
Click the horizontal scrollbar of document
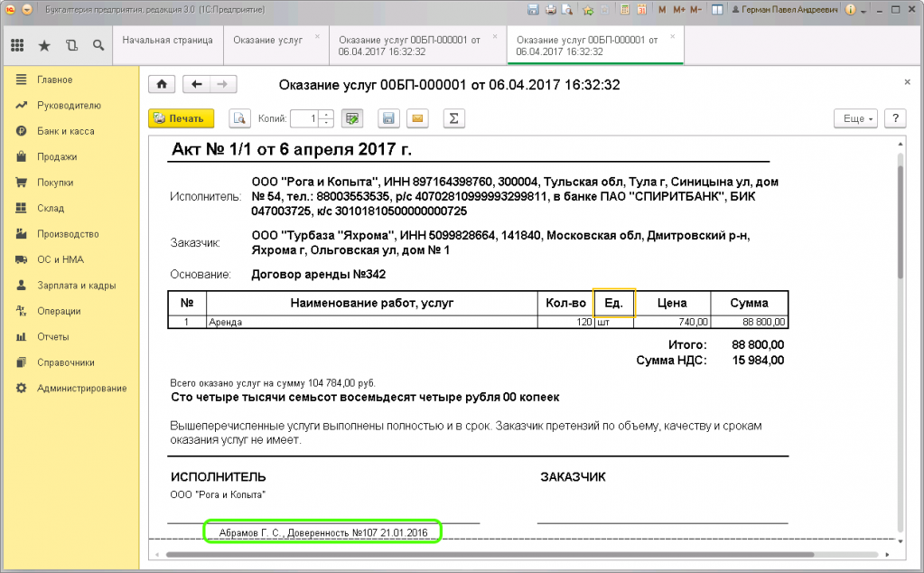pos(490,555)
